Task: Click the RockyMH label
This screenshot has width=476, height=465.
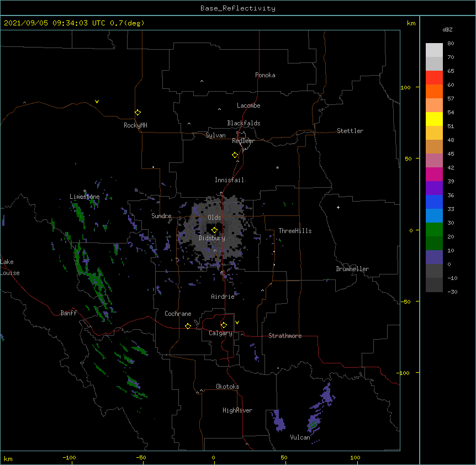Action: click(x=135, y=125)
